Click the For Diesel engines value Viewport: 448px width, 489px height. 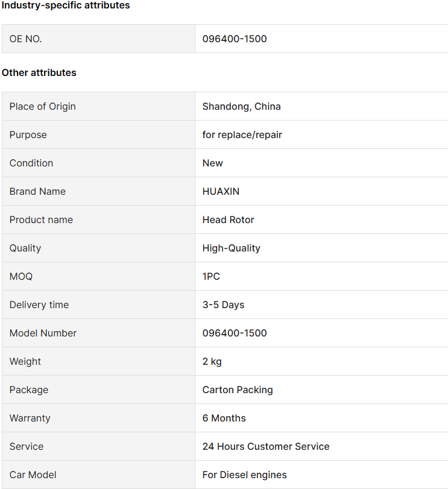coord(244,475)
